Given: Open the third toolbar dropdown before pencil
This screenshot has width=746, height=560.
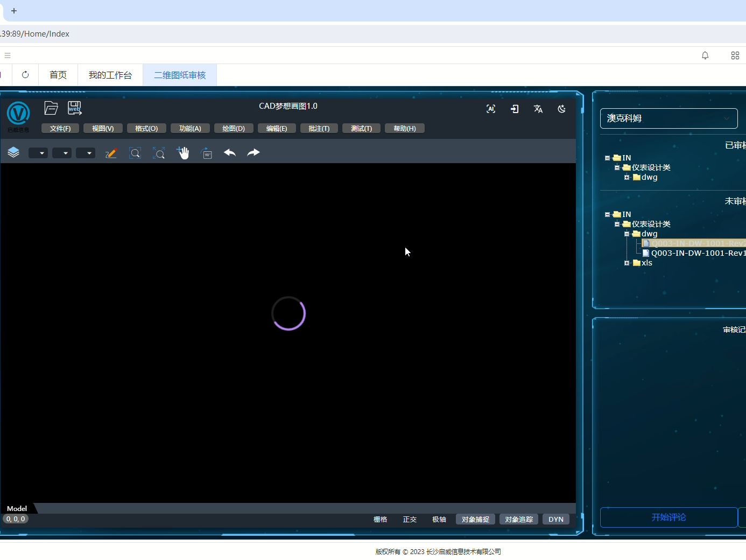Looking at the screenshot, I should 86,153.
